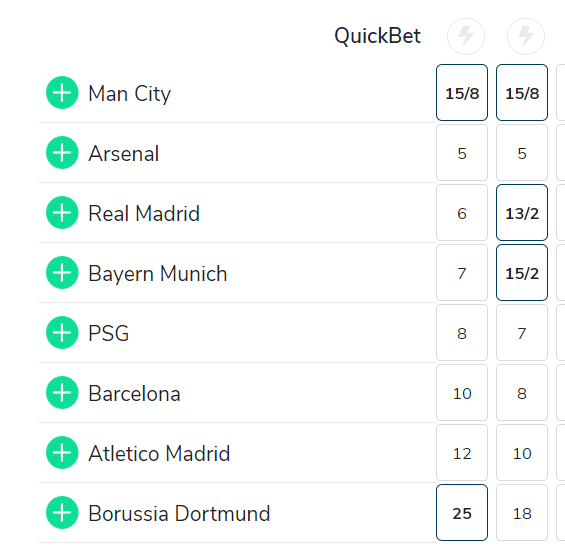Click the plus icon beside Real Madrid
Screen dimensions: 565x547
[62, 213]
